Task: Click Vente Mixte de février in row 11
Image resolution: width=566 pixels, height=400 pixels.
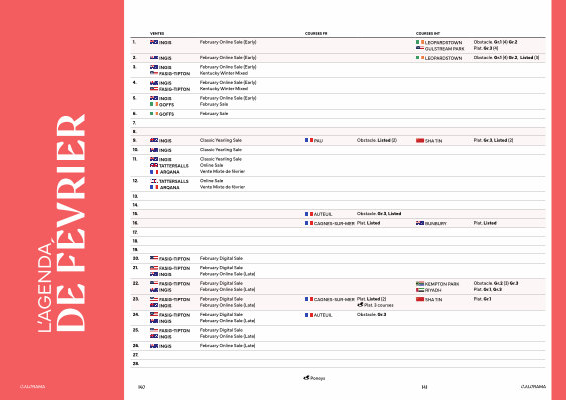Action: tap(222, 171)
